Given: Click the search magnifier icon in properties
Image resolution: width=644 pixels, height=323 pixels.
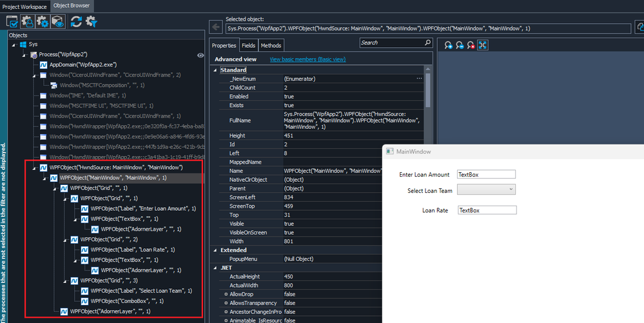Looking at the screenshot, I should pyautogui.click(x=427, y=43).
